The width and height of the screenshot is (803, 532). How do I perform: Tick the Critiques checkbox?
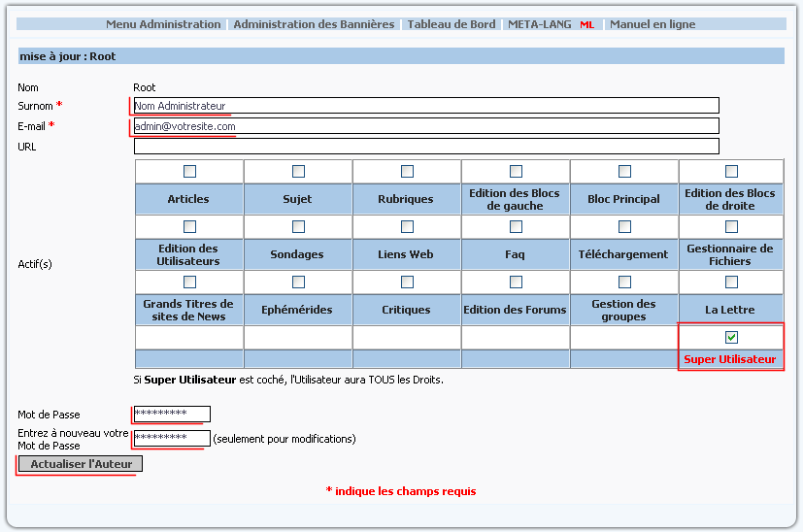(407, 282)
